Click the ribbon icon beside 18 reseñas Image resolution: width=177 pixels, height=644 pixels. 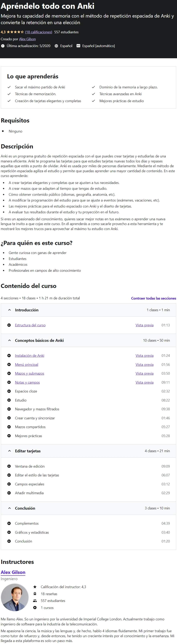tap(35, 594)
